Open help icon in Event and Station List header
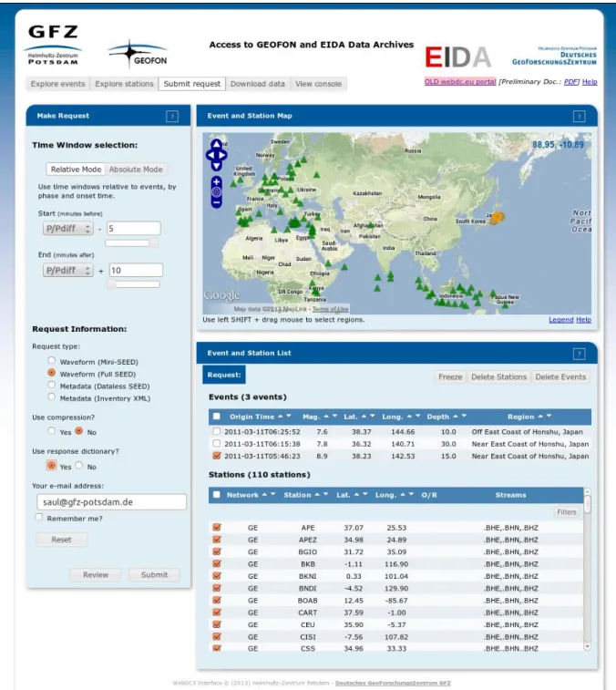The width and height of the screenshot is (616, 690). 579,354
